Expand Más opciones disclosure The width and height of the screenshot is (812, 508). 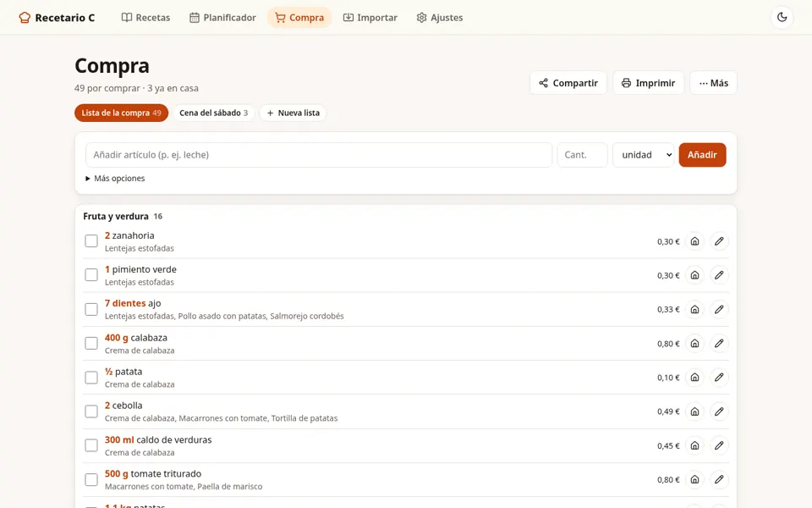pyautogui.click(x=115, y=179)
